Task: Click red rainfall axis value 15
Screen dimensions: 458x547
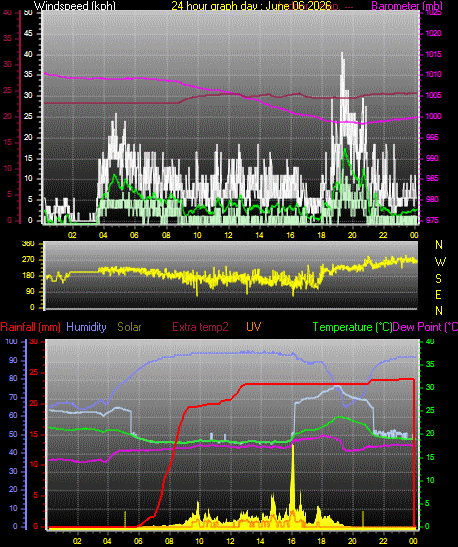Action: click(33, 435)
